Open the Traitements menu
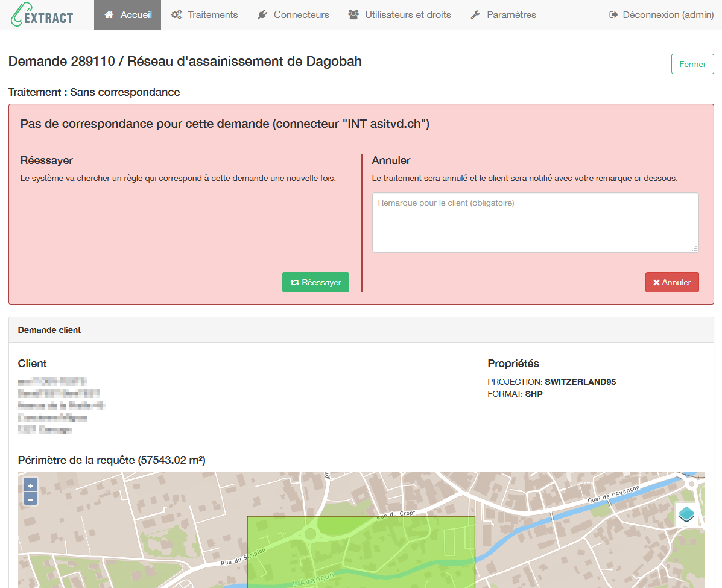 pos(204,14)
